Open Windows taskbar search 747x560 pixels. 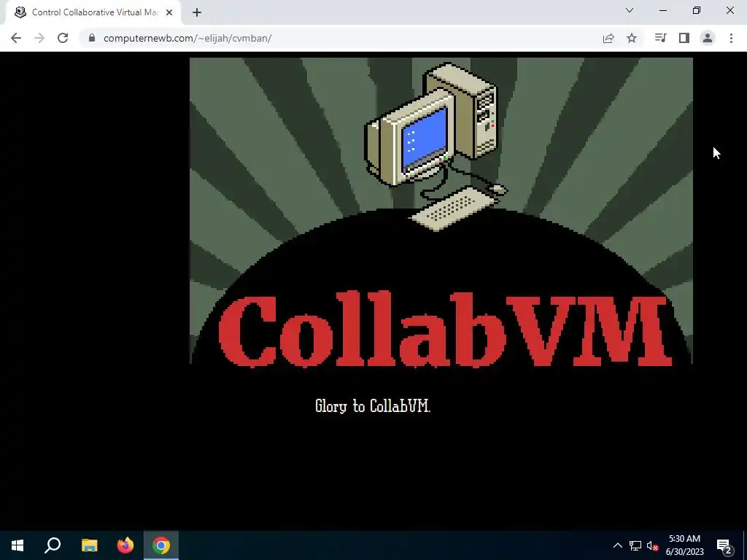(x=53, y=545)
